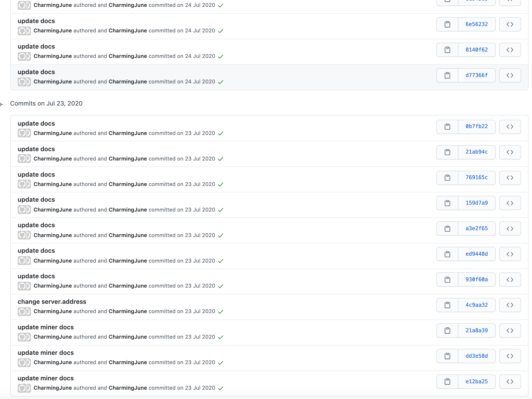Browse repository at commit ed9448d
The height and width of the screenshot is (399, 532).
510,254
